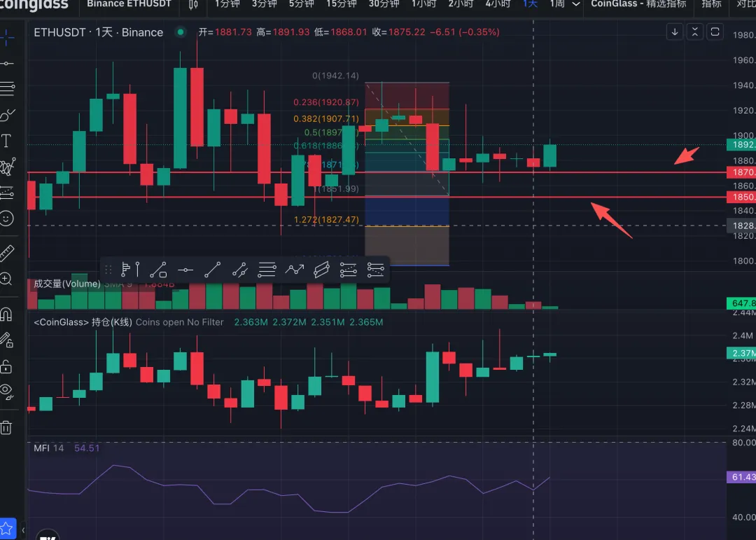Click the green 647.8 volume axis label
The image size is (756, 540).
pyautogui.click(x=741, y=303)
